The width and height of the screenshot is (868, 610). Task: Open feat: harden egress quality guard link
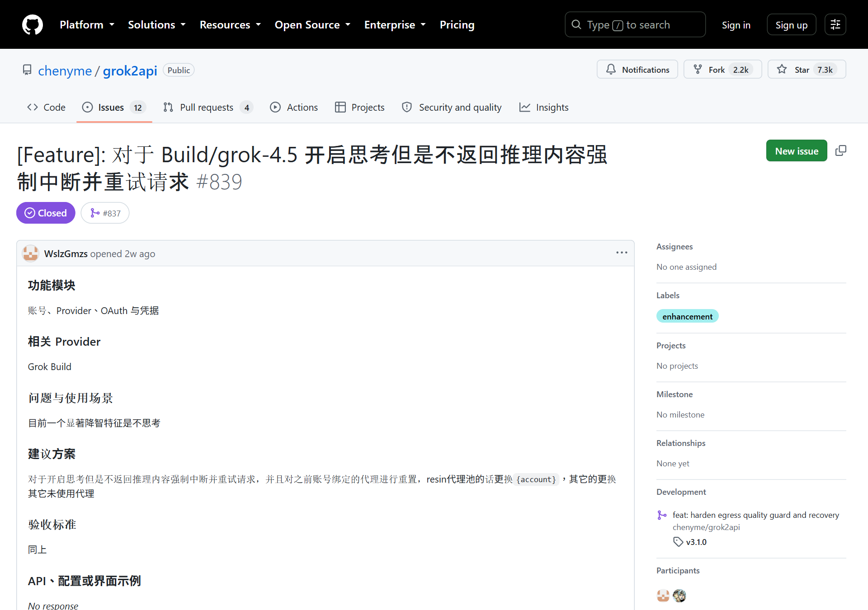click(x=755, y=515)
